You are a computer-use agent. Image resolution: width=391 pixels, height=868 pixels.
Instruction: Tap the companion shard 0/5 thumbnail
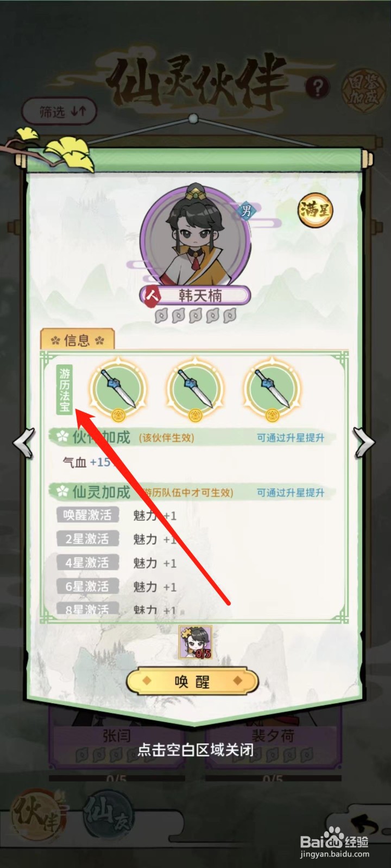(195, 642)
